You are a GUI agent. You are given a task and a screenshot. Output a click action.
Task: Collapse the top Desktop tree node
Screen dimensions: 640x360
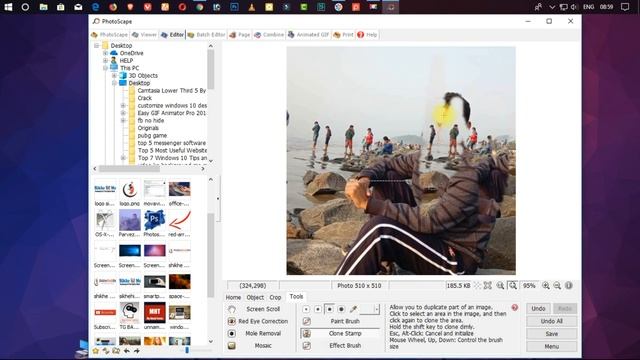96,46
